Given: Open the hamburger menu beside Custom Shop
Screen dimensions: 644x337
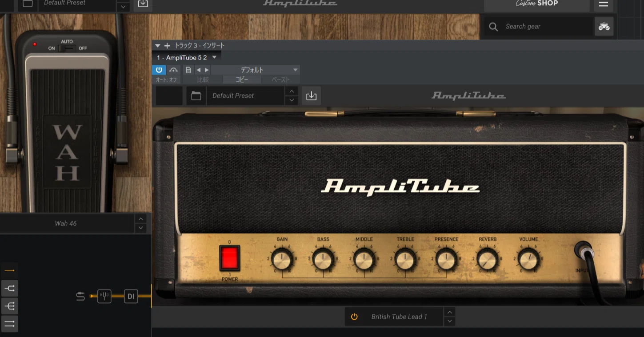Looking at the screenshot, I should [x=603, y=4].
